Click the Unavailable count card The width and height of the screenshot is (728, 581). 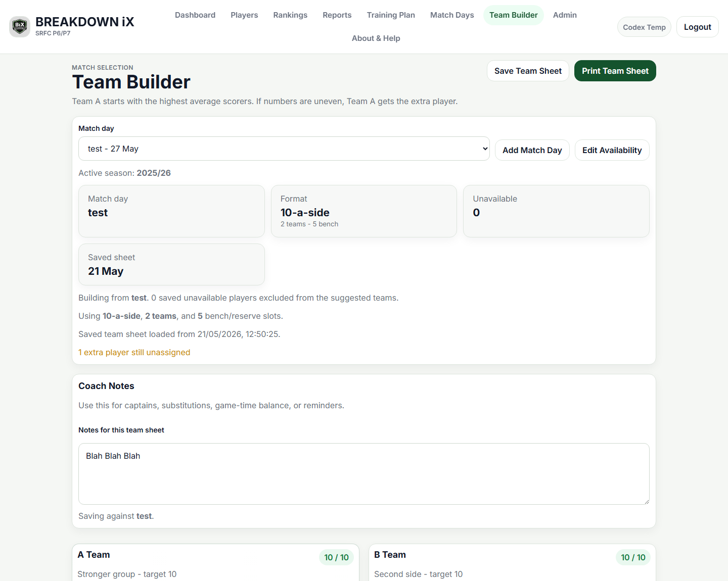coord(556,211)
